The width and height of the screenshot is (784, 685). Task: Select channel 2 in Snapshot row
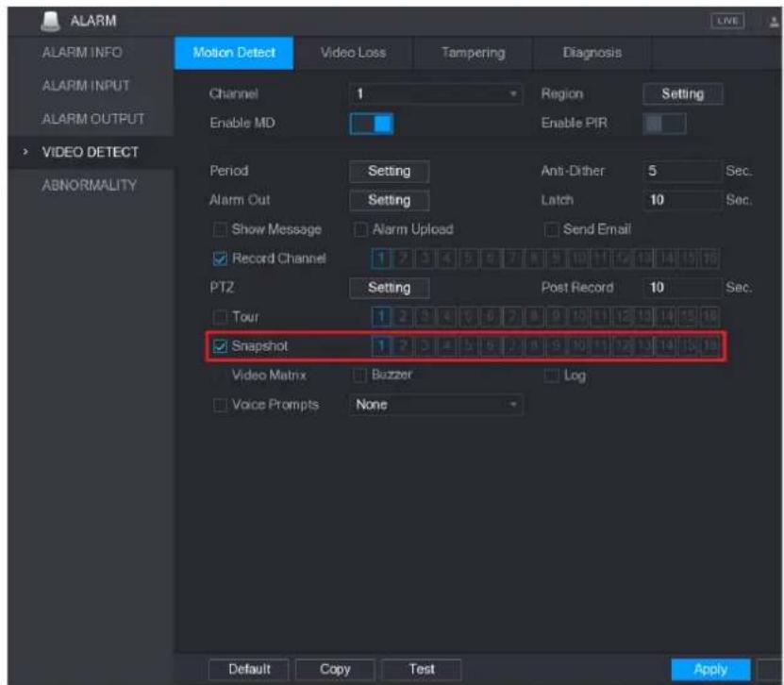tap(403, 345)
